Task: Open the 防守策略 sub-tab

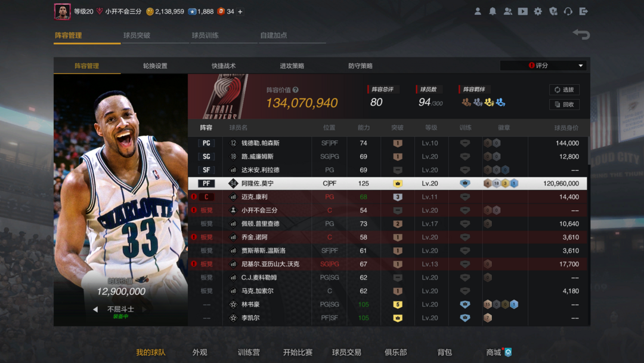Action: pos(360,66)
